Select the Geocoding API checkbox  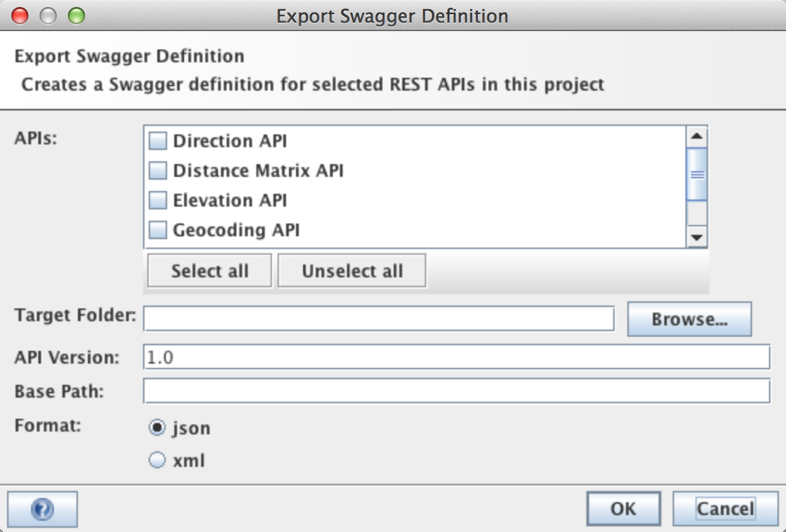pyautogui.click(x=158, y=230)
